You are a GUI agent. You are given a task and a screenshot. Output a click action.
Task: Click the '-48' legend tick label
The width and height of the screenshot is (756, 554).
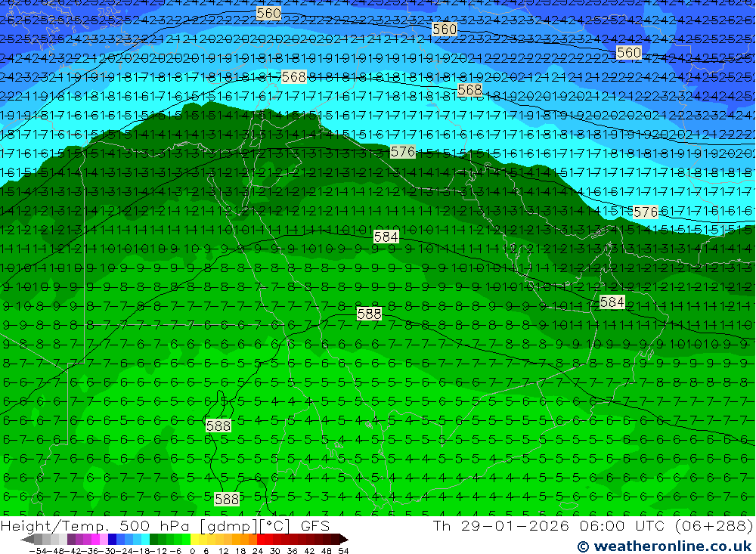click(x=55, y=551)
